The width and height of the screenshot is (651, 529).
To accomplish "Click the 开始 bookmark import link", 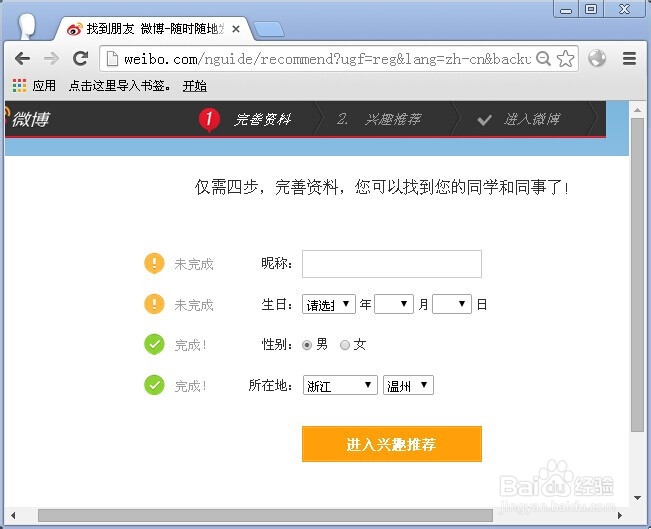I will (195, 86).
